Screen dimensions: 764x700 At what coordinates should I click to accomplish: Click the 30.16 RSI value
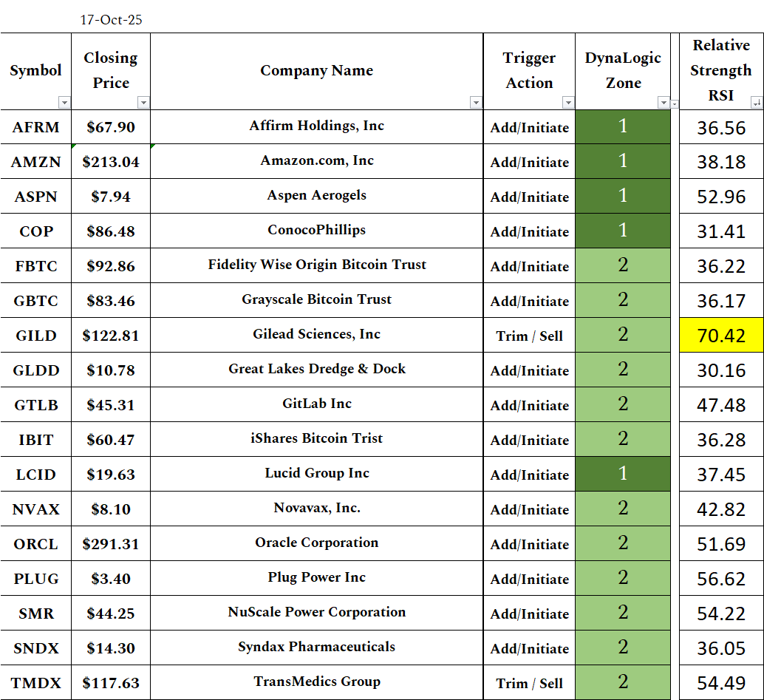[x=721, y=370]
